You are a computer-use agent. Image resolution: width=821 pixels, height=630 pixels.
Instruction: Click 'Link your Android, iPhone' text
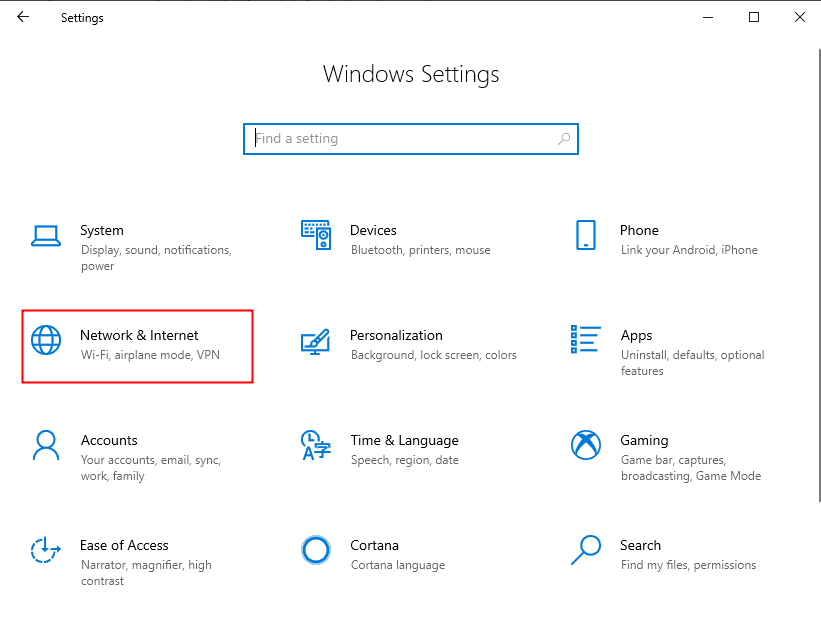coord(689,250)
